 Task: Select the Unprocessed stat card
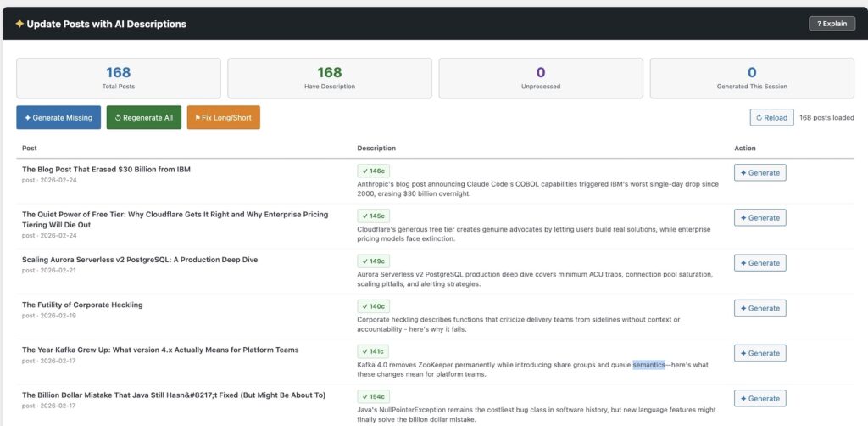pyautogui.click(x=541, y=78)
